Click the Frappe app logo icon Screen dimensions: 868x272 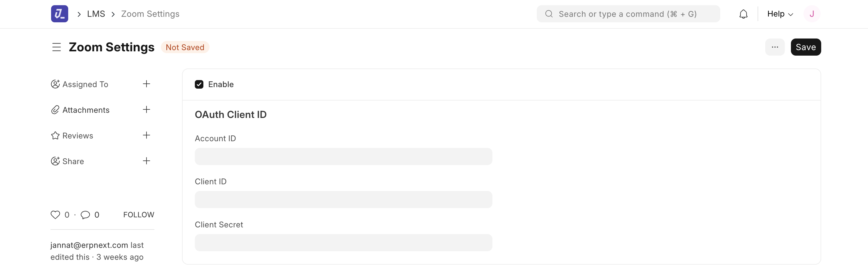coord(60,14)
